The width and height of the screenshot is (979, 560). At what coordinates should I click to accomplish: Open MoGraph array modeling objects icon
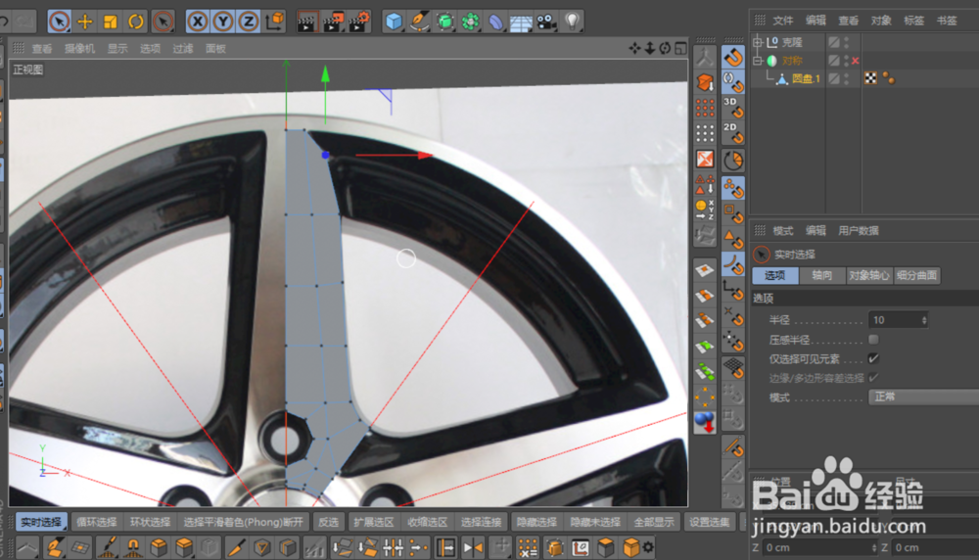pos(470,22)
